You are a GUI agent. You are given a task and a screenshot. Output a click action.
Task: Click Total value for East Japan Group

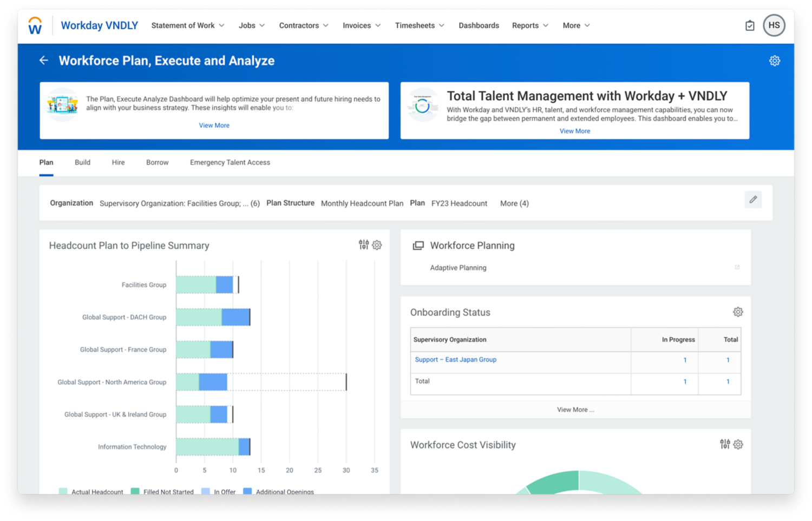click(x=728, y=360)
